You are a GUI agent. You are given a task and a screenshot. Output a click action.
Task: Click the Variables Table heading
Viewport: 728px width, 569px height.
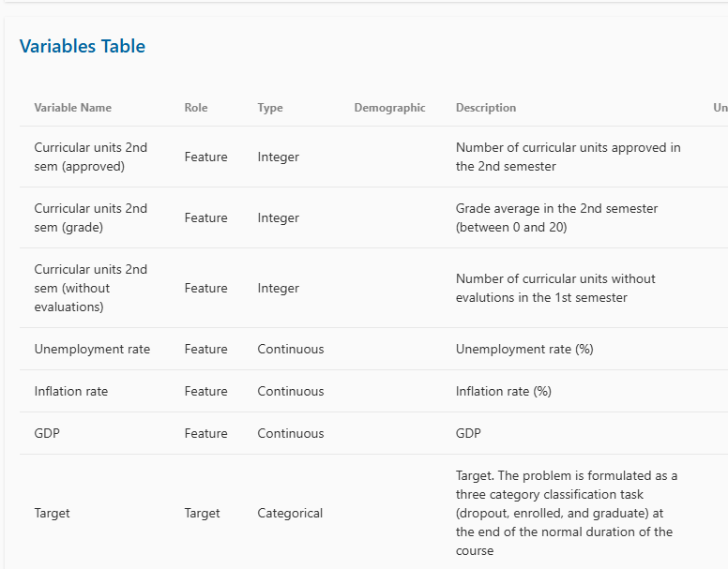(83, 46)
